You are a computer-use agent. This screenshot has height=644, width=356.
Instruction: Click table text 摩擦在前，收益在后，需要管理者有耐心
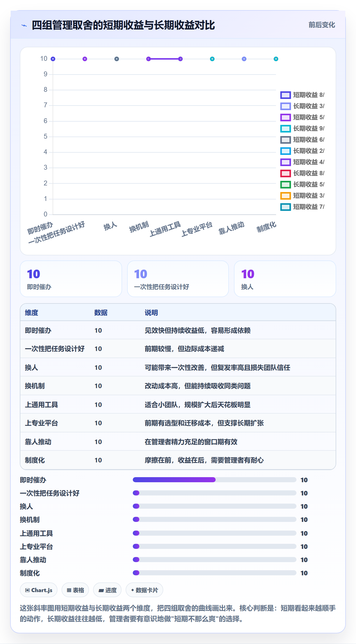click(204, 460)
